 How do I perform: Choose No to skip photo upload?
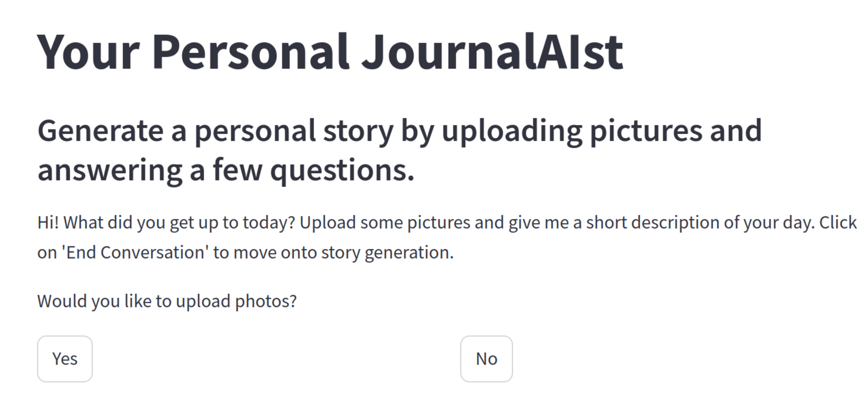point(486,359)
